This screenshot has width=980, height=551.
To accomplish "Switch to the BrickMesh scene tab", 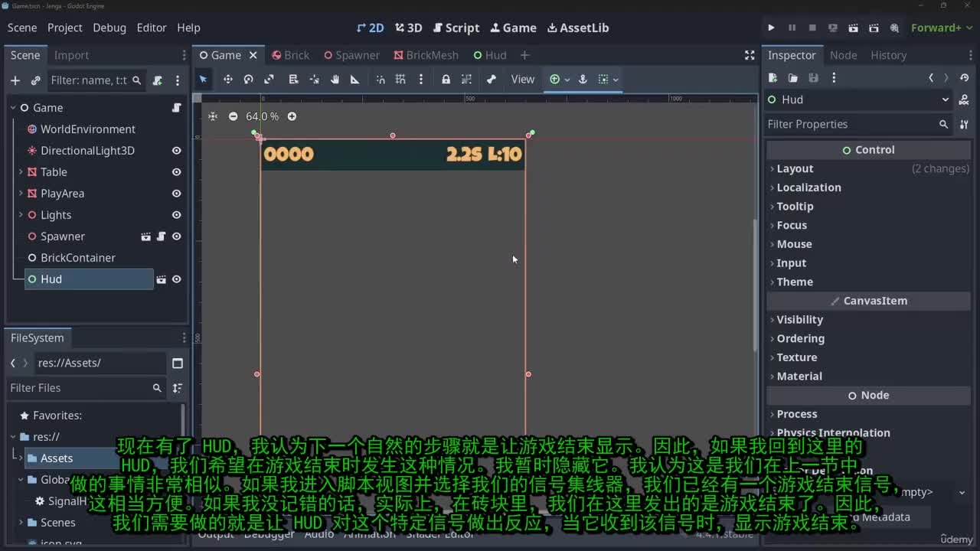I will click(x=426, y=55).
